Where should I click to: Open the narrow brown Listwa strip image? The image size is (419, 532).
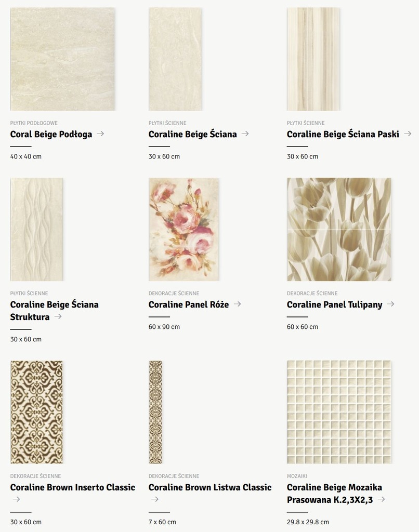[x=155, y=412]
